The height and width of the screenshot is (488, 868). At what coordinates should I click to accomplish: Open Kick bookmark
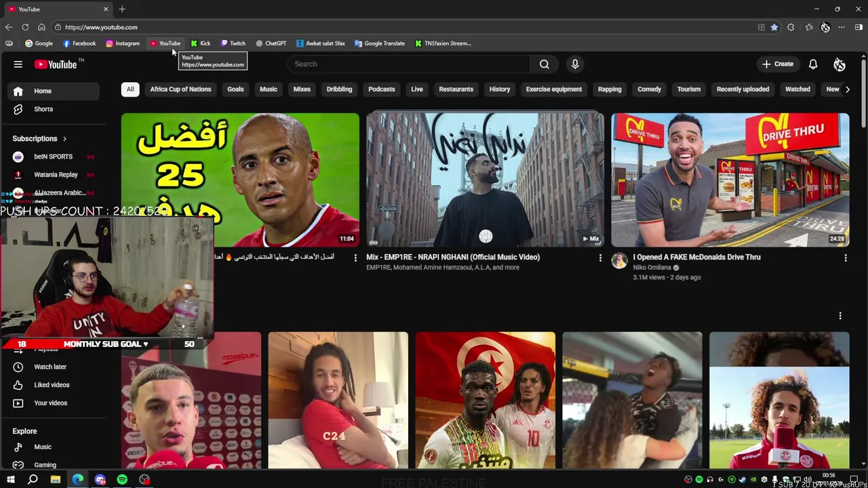coord(201,43)
